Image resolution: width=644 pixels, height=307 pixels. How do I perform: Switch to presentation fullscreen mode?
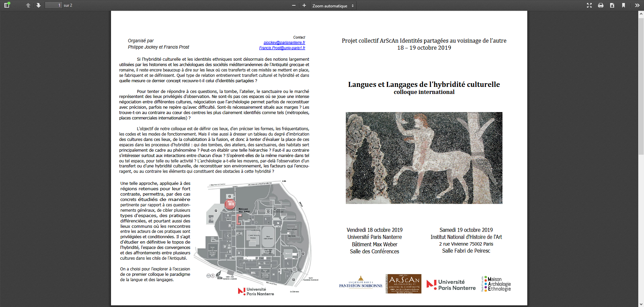point(589,5)
